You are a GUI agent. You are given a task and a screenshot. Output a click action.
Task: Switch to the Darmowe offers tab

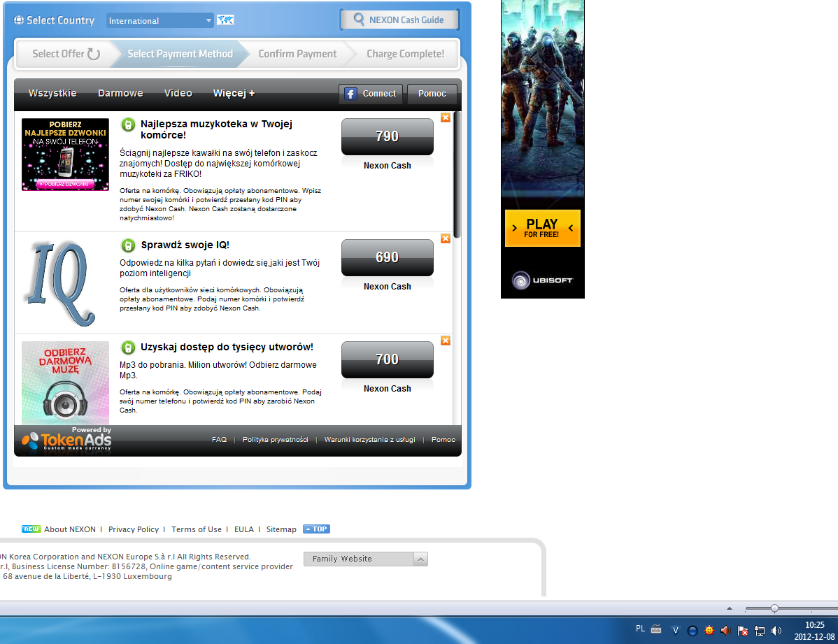click(x=120, y=93)
